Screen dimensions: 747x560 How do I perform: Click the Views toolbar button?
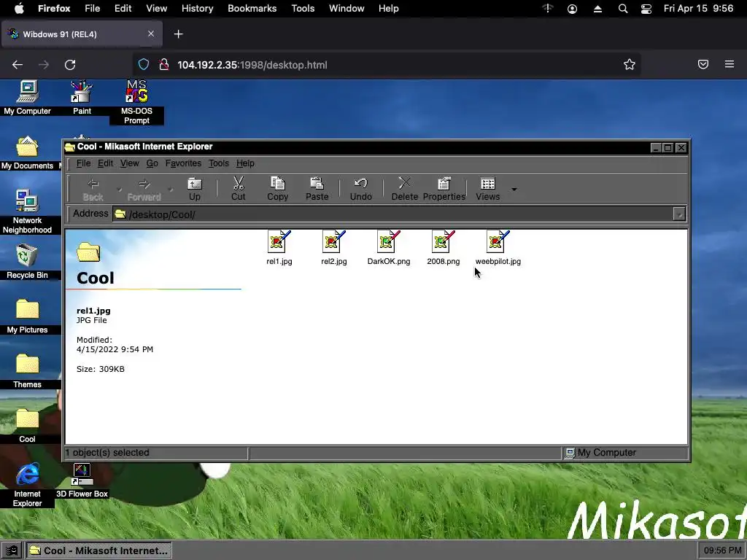coord(488,189)
